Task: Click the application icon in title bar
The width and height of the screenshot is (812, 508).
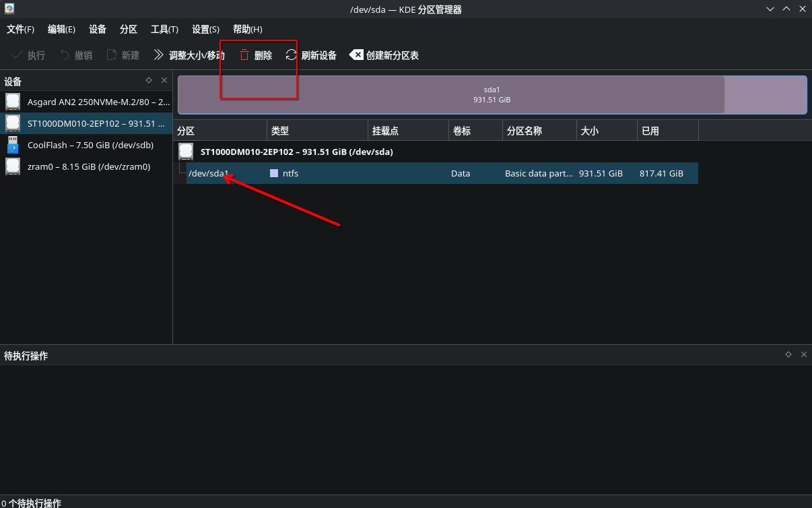Action: coord(9,9)
